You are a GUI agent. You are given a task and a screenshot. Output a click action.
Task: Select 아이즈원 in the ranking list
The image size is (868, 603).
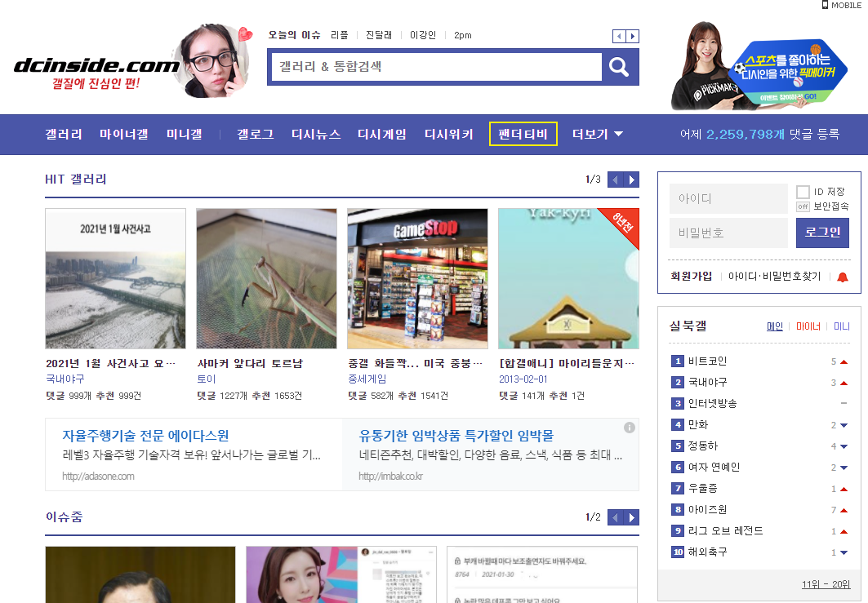707,509
